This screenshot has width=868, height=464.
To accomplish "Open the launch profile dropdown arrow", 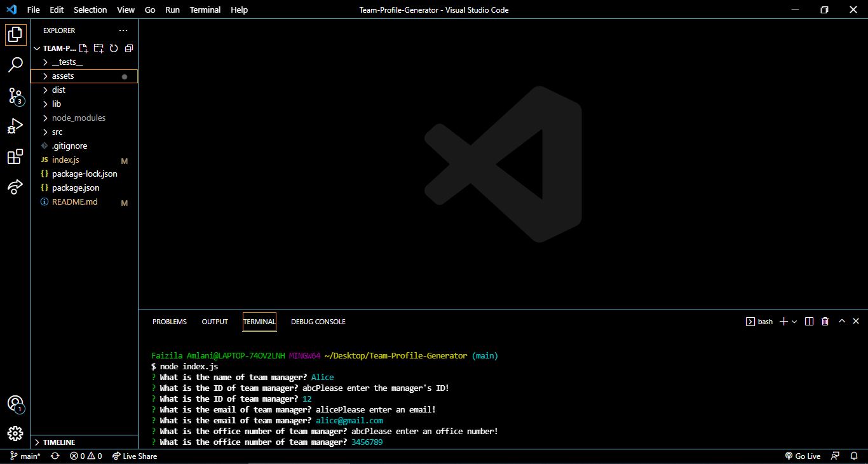I will 794,322.
